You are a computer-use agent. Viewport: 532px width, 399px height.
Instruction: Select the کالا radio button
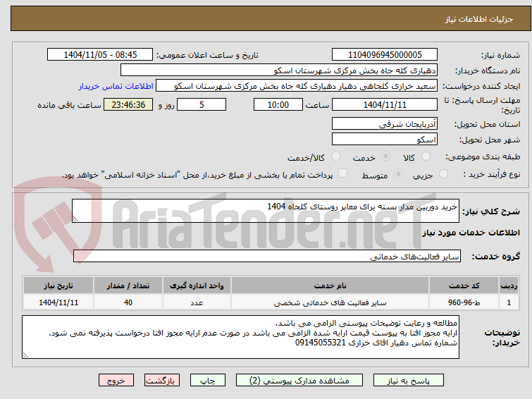tap(426, 156)
